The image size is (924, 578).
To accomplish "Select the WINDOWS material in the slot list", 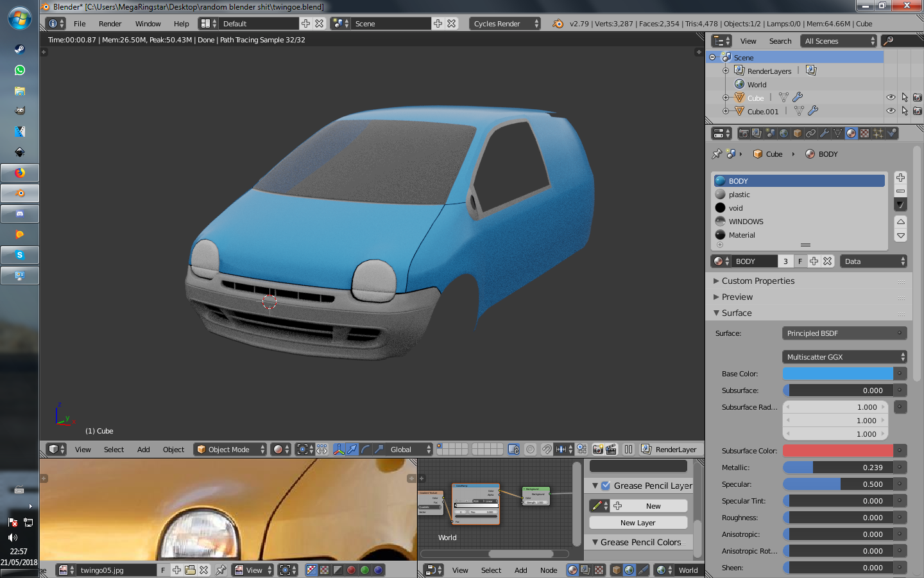I will [746, 222].
